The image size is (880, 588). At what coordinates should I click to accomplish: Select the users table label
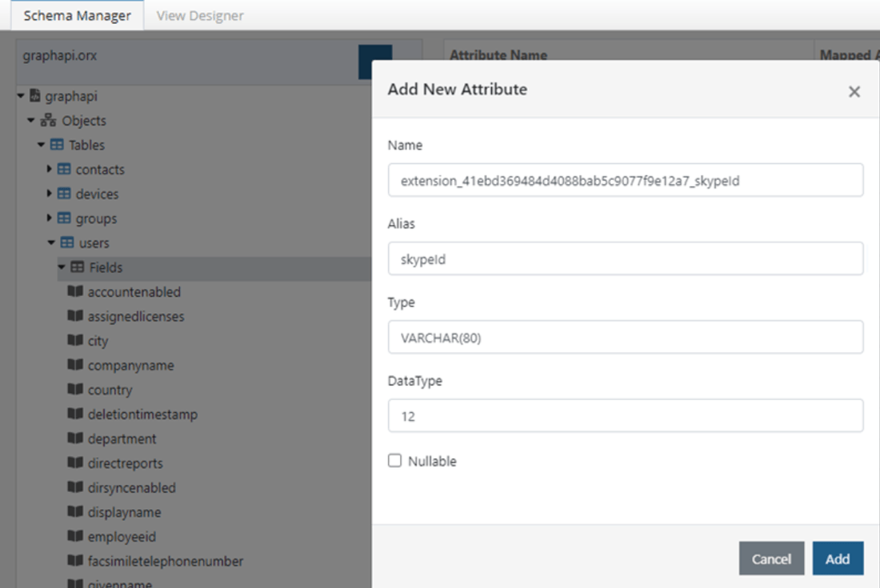coord(94,243)
